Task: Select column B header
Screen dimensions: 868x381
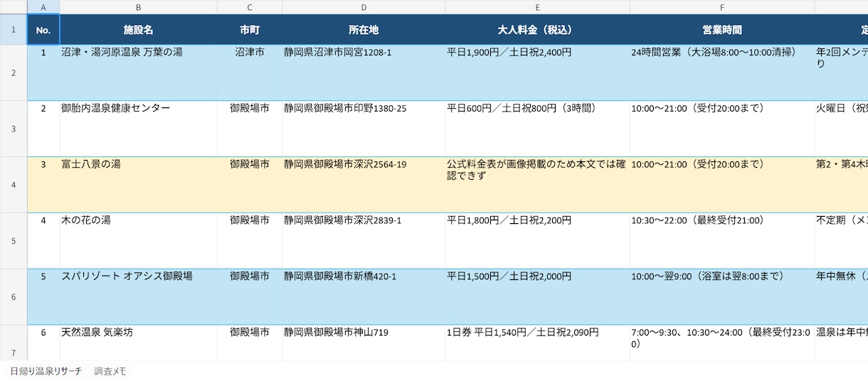Action: click(139, 7)
